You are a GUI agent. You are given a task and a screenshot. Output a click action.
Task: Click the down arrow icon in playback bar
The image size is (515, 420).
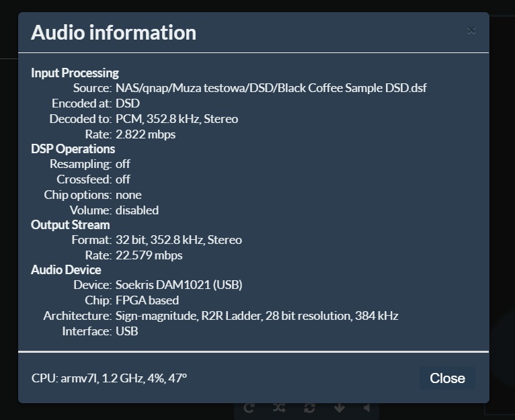tap(340, 408)
